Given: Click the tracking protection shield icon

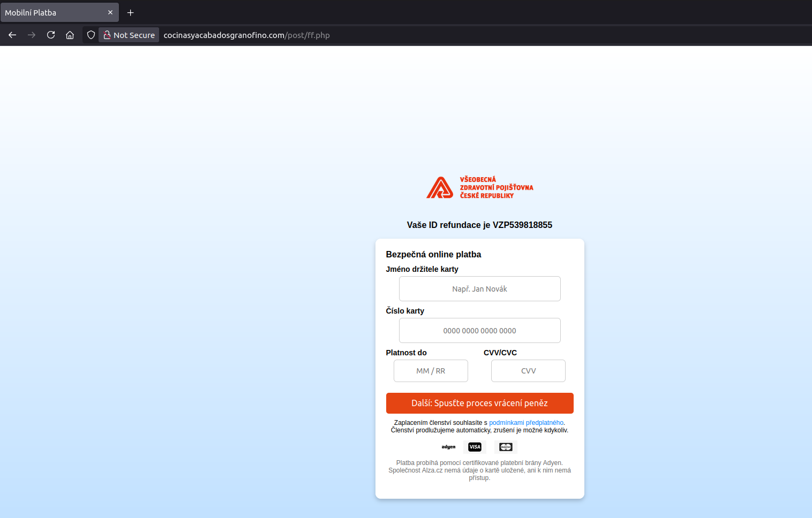Looking at the screenshot, I should coord(91,35).
